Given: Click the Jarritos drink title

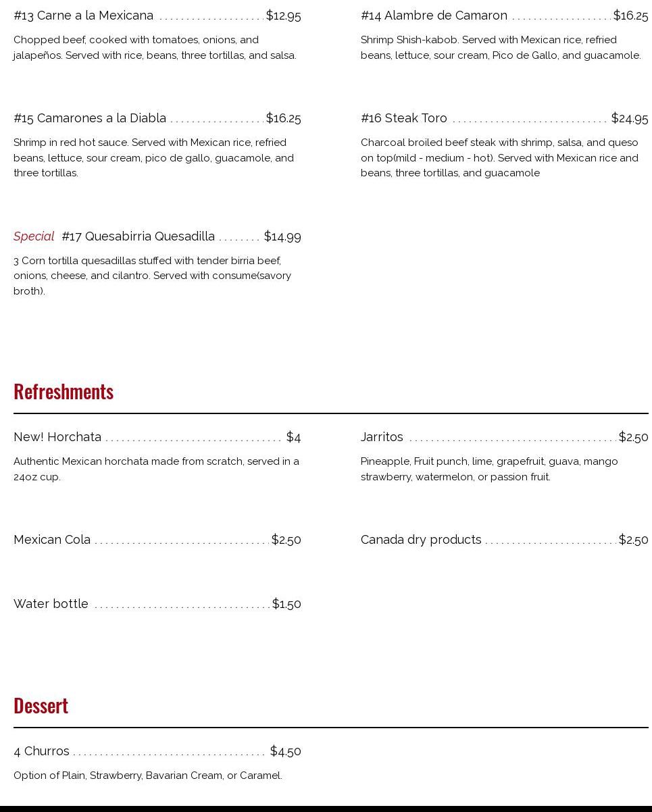Looking at the screenshot, I should click(x=382, y=437).
